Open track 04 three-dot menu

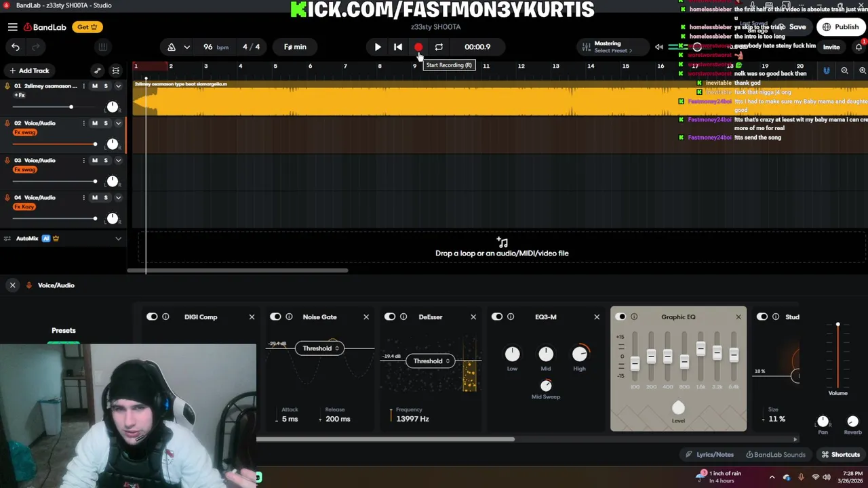tap(83, 198)
